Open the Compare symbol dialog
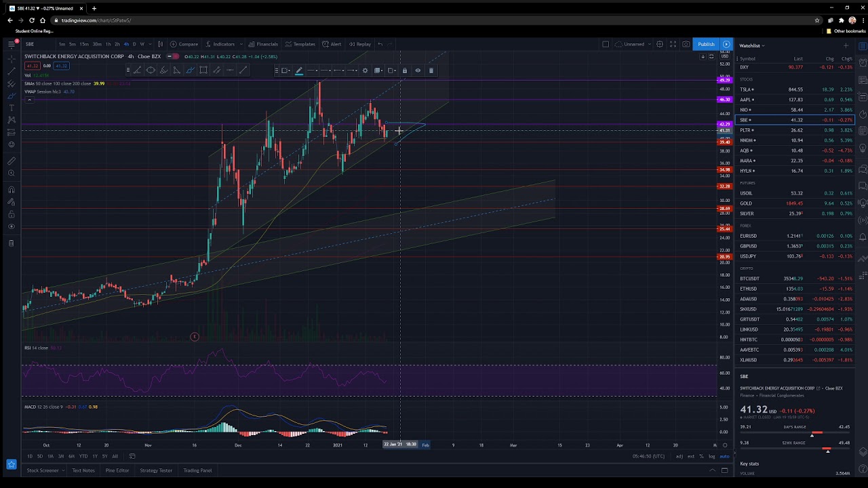 pos(184,44)
